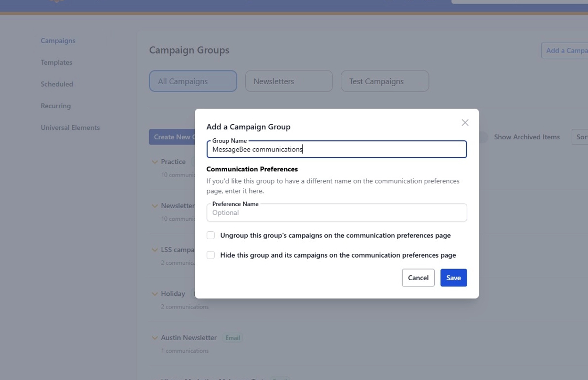Image resolution: width=588 pixels, height=380 pixels.
Task: Collapse the Practice campaign group chevron
Action: [x=154, y=162]
